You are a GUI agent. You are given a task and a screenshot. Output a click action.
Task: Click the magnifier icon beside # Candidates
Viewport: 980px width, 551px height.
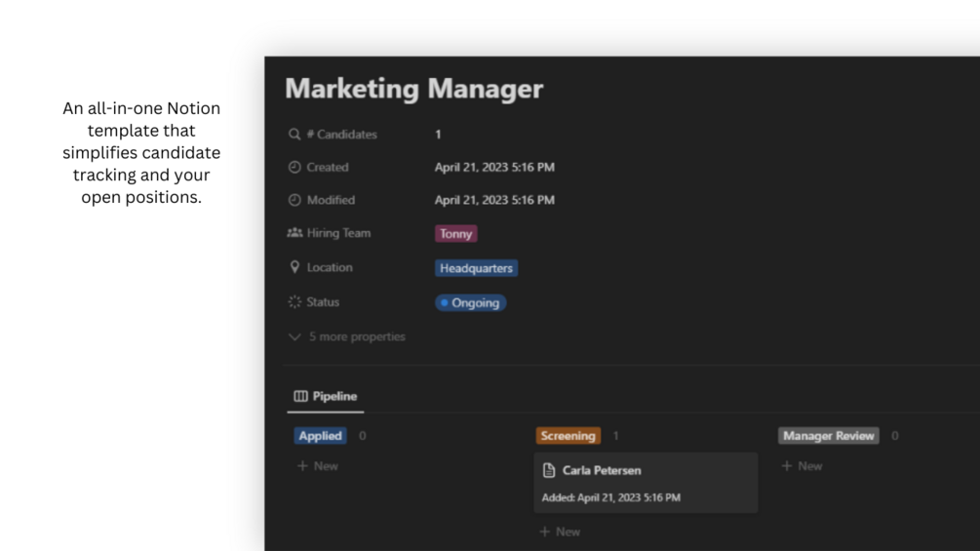tap(294, 135)
